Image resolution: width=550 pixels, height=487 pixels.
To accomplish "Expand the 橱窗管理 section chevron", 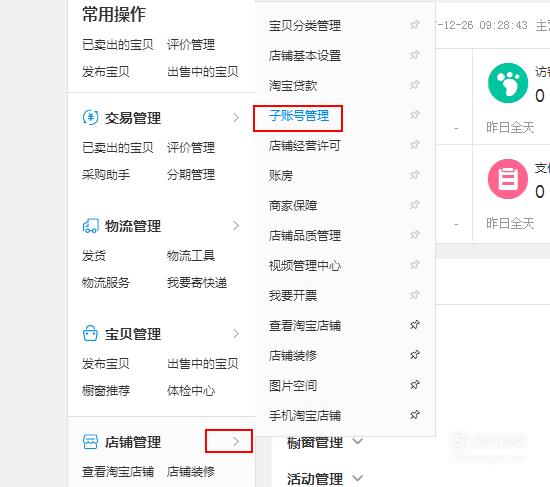I will click(357, 441).
